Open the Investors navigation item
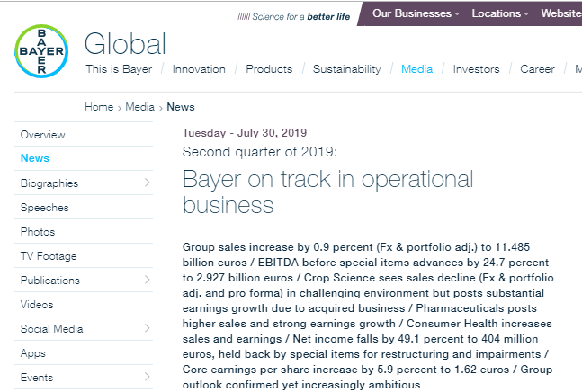Screen dimensions: 582x392 click(476, 69)
